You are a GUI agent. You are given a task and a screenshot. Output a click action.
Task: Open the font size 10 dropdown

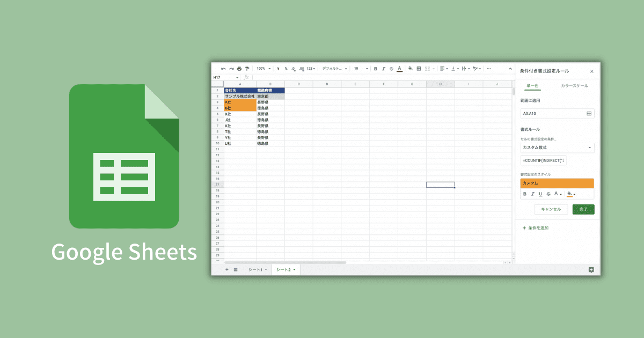(361, 69)
